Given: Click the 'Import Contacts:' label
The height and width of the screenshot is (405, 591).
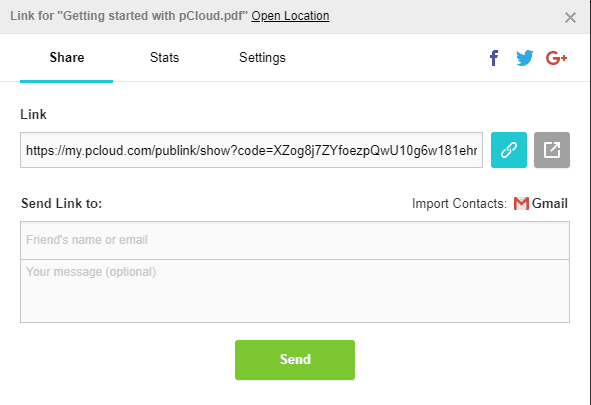Looking at the screenshot, I should coord(459,203).
